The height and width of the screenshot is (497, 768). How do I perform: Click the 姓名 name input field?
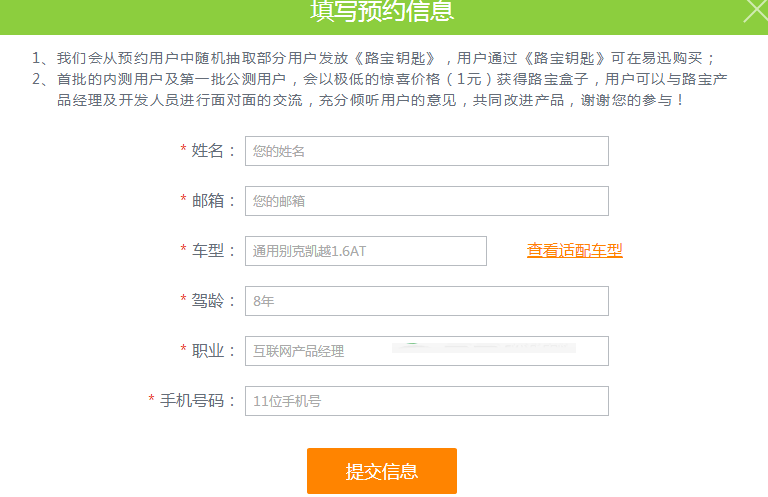click(426, 151)
